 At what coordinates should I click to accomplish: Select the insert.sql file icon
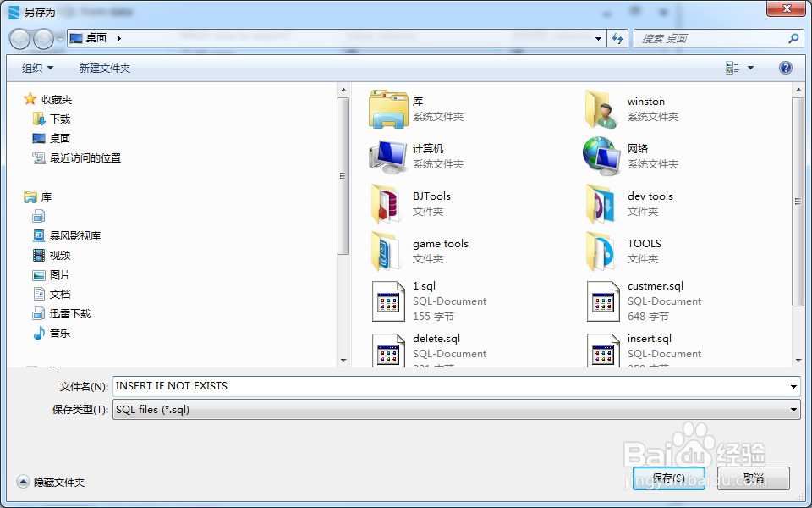pyautogui.click(x=603, y=351)
